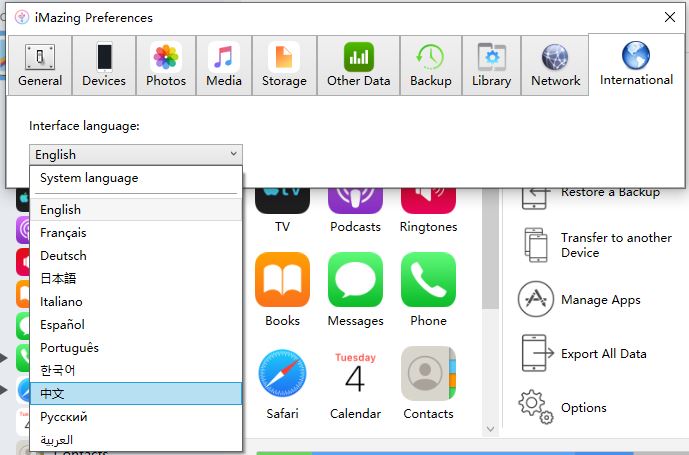Click the apps grid scroll-down arrow

[x=490, y=429]
